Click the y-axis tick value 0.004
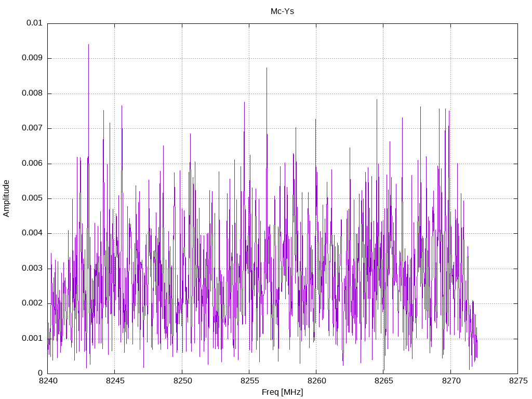This screenshot has width=532, height=399. tap(32, 233)
